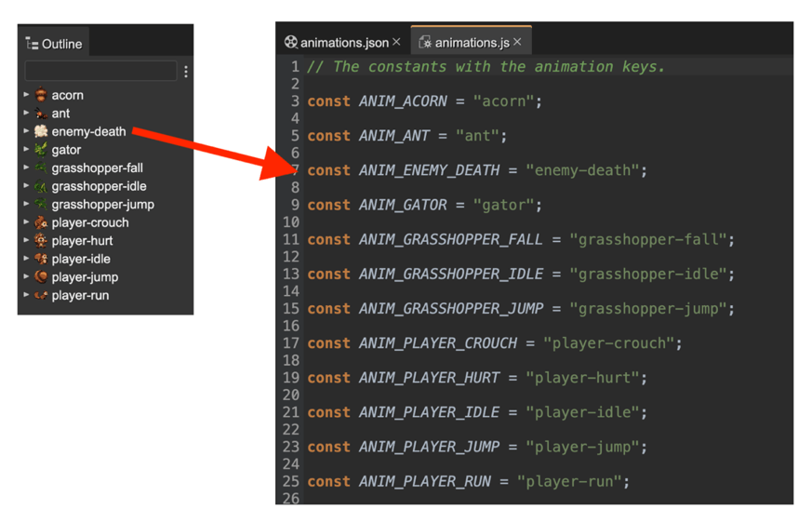Expand the grasshopper-idle animation node
Image resolution: width=812 pixels, height=523 pixels.
click(x=26, y=185)
